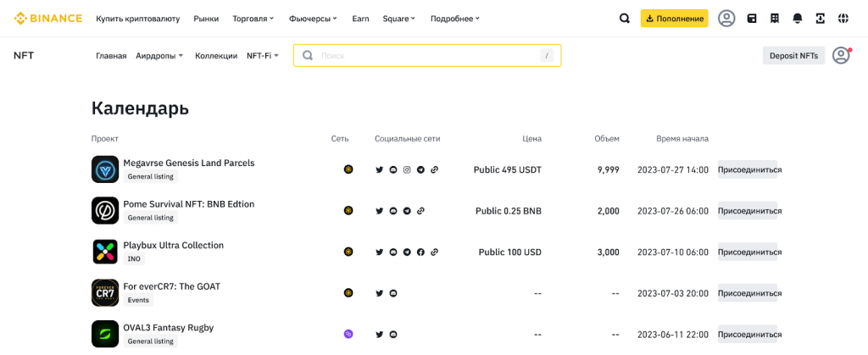
Task: Click the app download icon in header
Action: coord(820,18)
